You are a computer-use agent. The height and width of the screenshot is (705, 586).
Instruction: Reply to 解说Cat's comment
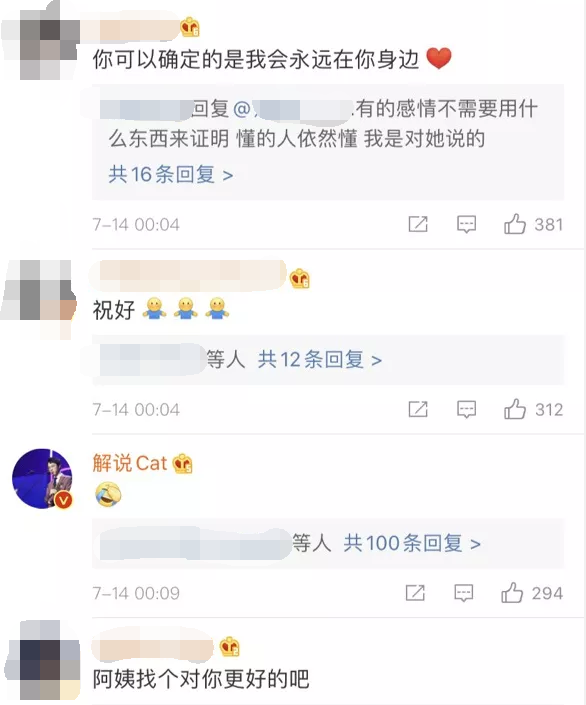point(464,593)
